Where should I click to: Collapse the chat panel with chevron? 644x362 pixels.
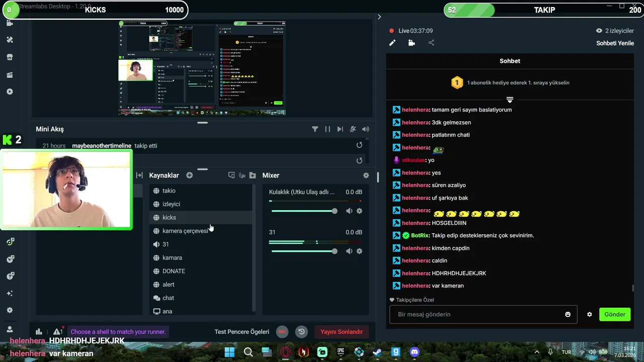[x=379, y=17]
